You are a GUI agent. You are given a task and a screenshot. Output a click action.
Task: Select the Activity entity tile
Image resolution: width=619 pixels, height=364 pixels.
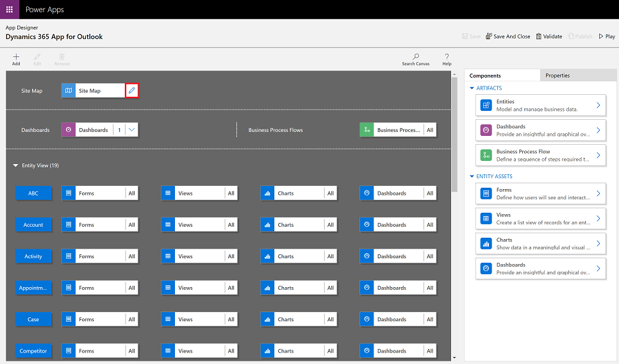[x=33, y=256]
